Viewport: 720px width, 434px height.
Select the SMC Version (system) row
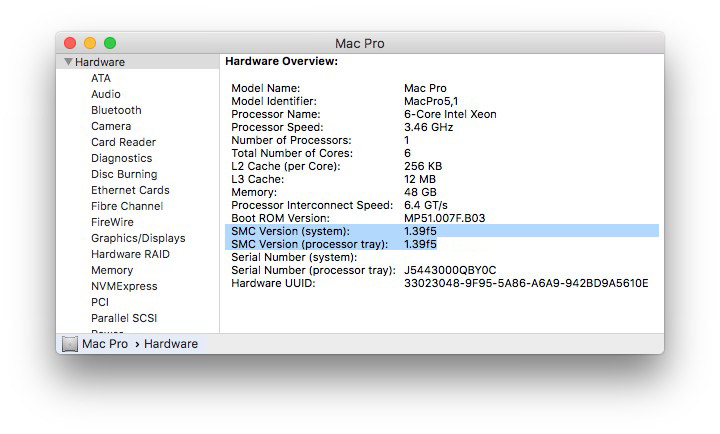point(442,231)
